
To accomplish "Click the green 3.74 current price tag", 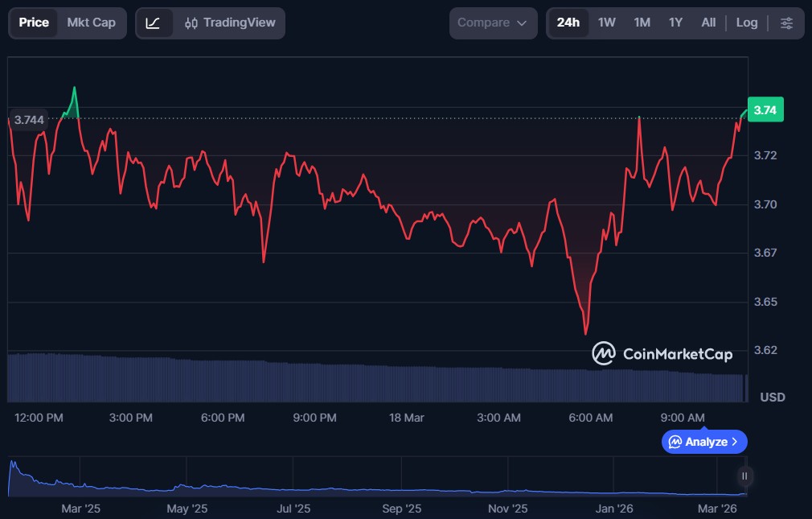I will pos(765,110).
